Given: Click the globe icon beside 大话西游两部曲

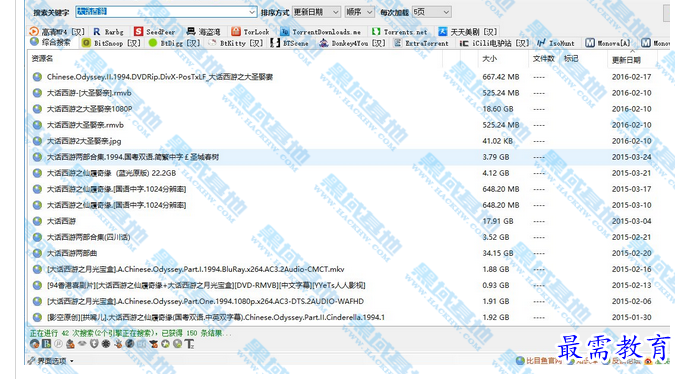Looking at the screenshot, I should (37, 253).
